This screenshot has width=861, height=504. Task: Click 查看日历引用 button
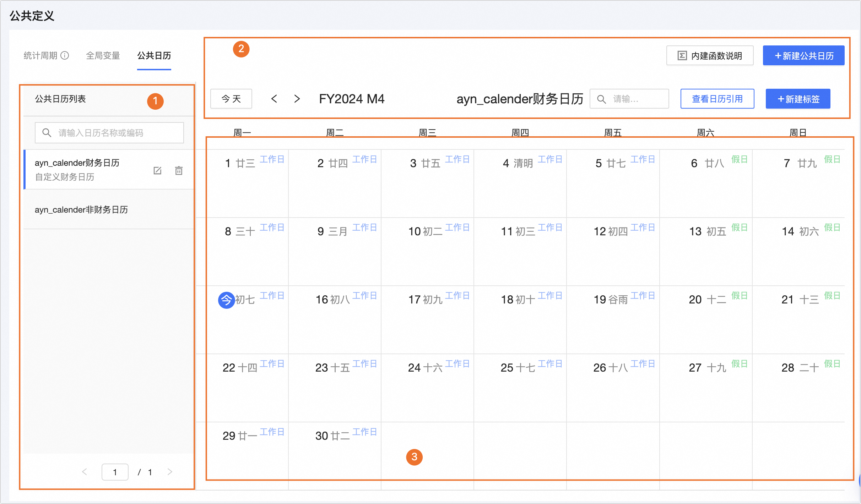717,99
